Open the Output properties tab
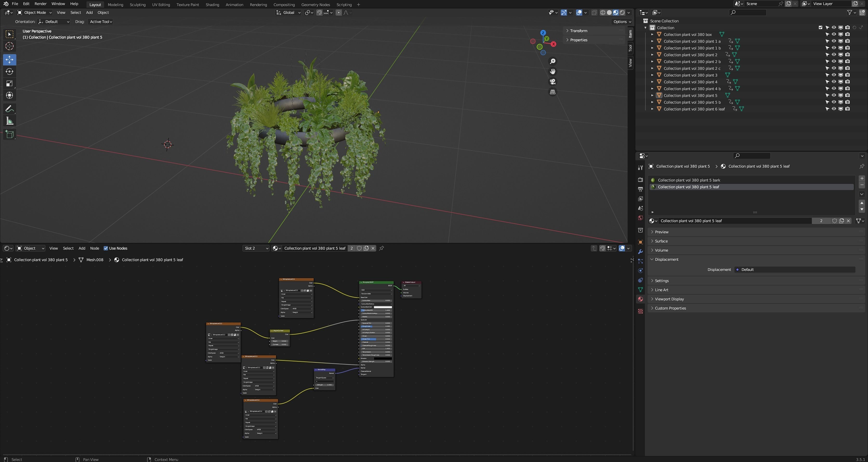This screenshot has height=462, width=868. tap(640, 189)
